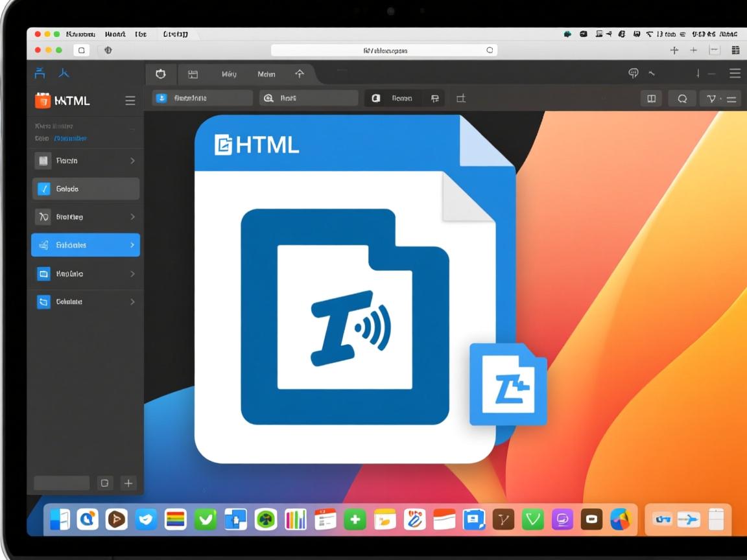Open the sidebar hamburger menu beside HTML
This screenshot has height=560, width=747.
pyautogui.click(x=130, y=100)
